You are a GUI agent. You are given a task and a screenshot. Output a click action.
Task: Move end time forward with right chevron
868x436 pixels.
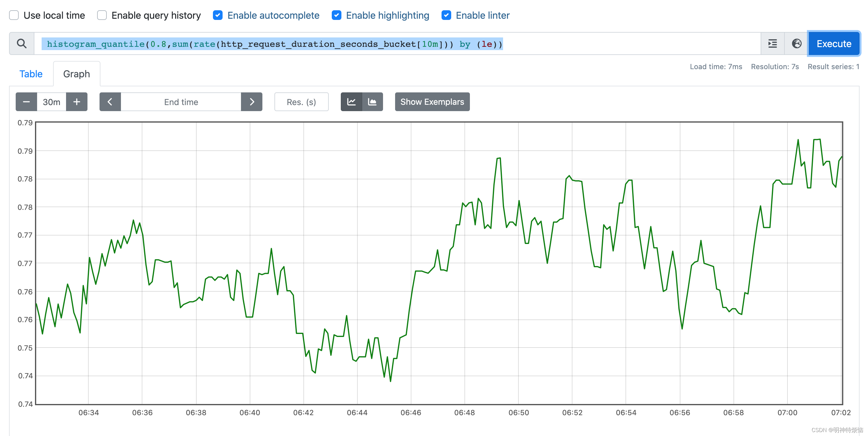252,101
